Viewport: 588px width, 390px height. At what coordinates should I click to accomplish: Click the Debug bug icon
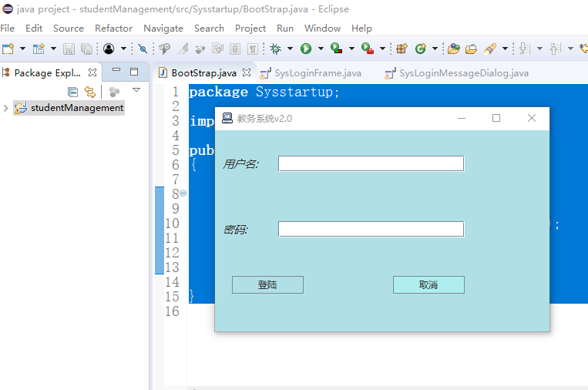tap(276, 49)
